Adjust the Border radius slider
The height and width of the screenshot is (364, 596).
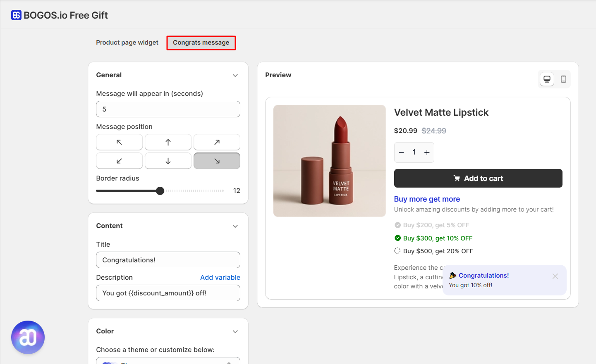click(160, 190)
